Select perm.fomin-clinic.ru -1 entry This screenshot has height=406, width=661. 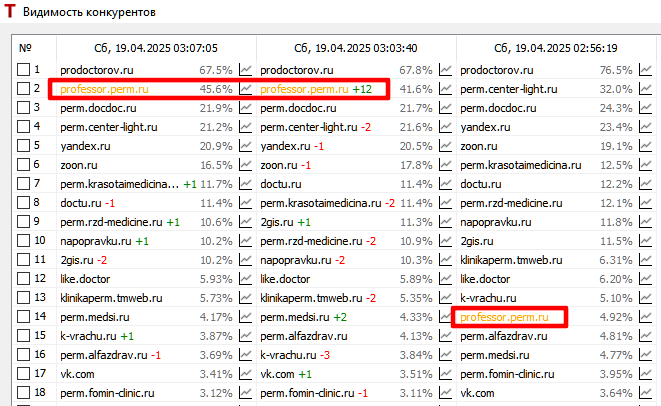coord(314,393)
